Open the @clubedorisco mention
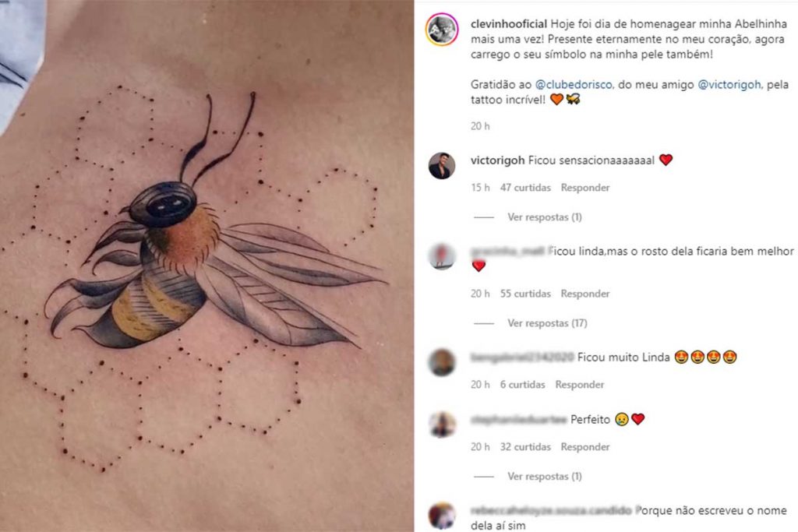Viewport: 798px width, 532px height. click(574, 84)
